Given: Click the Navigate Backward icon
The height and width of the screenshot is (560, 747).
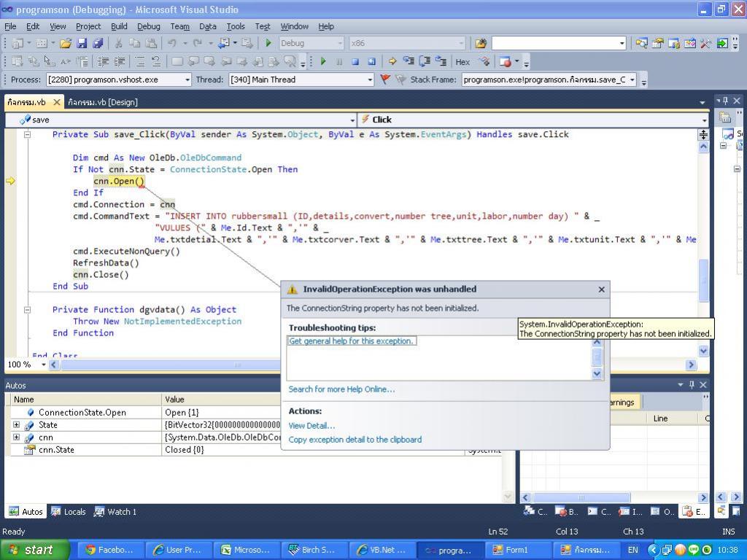Looking at the screenshot, I should 224,43.
